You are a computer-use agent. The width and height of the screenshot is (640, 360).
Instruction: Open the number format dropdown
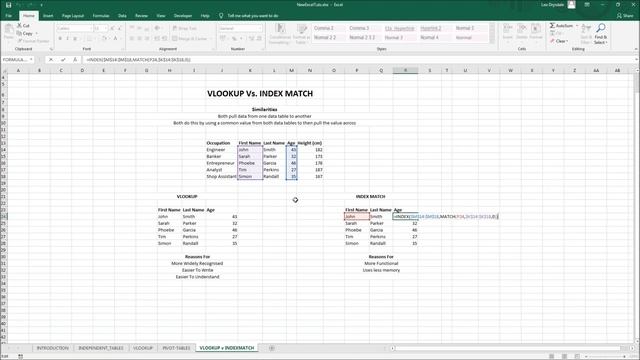click(x=260, y=28)
